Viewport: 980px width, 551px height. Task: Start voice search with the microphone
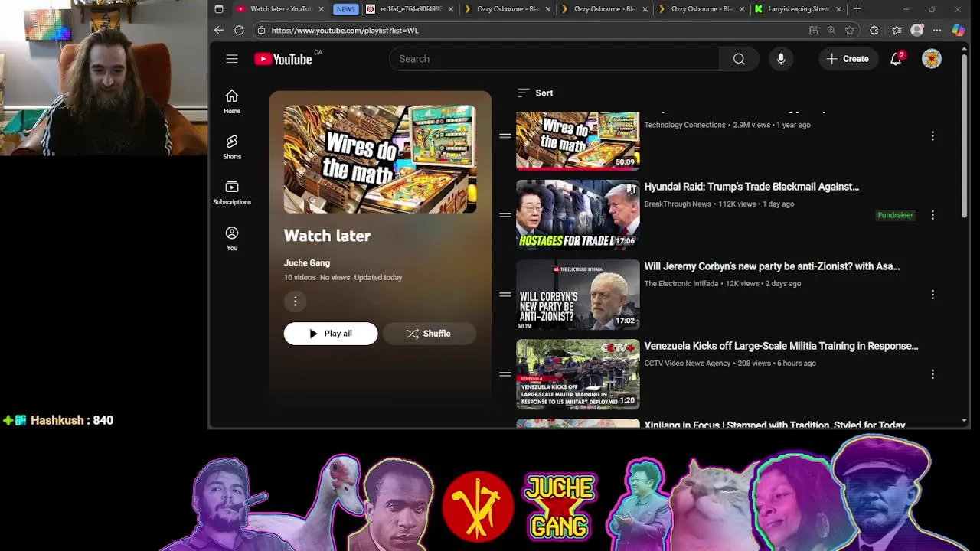tap(781, 59)
